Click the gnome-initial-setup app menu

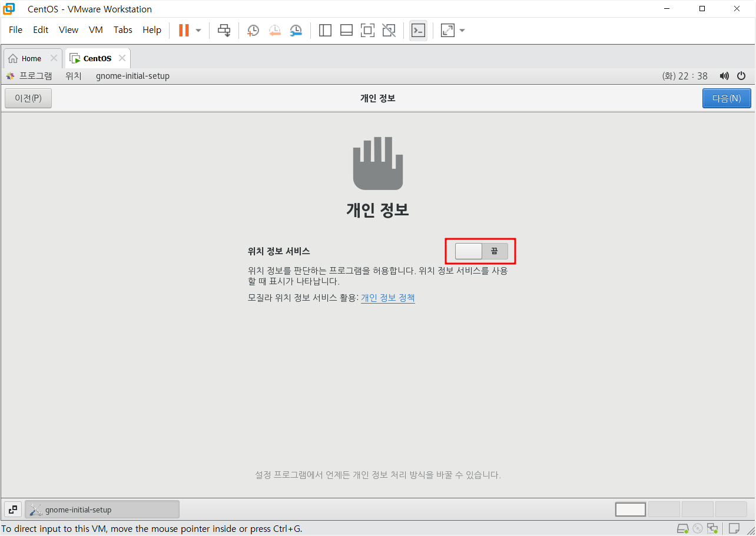(132, 76)
